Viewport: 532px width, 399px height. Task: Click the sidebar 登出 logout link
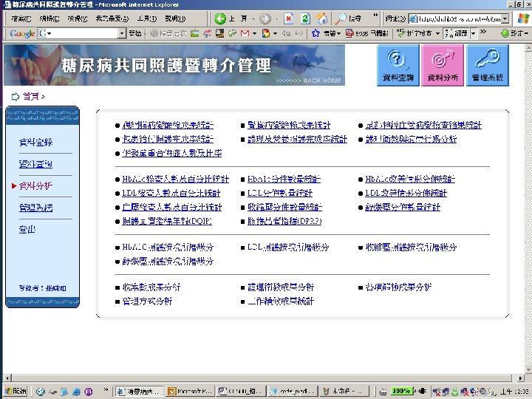pyautogui.click(x=27, y=229)
